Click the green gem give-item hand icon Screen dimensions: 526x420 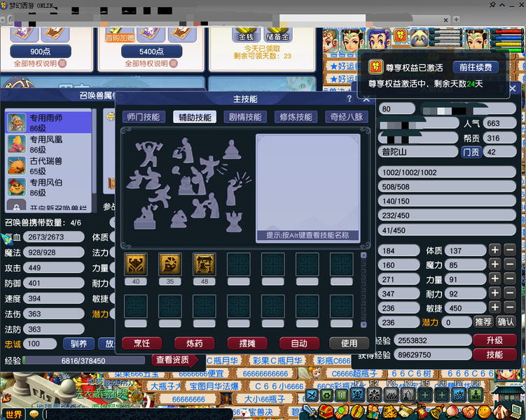(342, 412)
